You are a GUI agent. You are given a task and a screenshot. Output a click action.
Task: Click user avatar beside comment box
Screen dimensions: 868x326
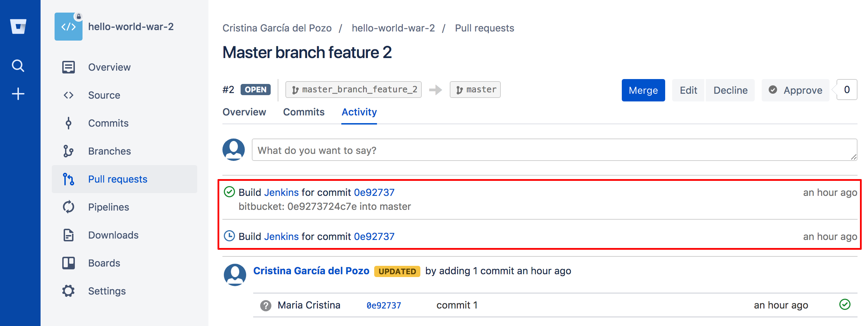point(234,150)
